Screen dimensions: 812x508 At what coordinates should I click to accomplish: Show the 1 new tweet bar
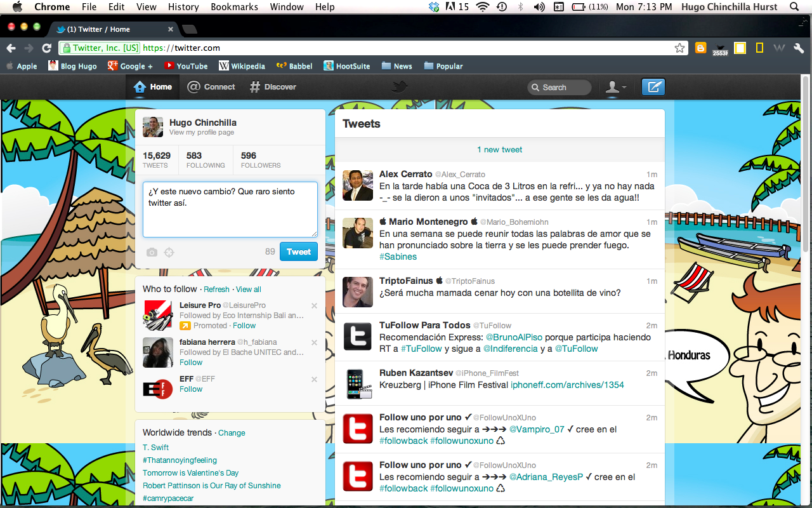pos(500,150)
